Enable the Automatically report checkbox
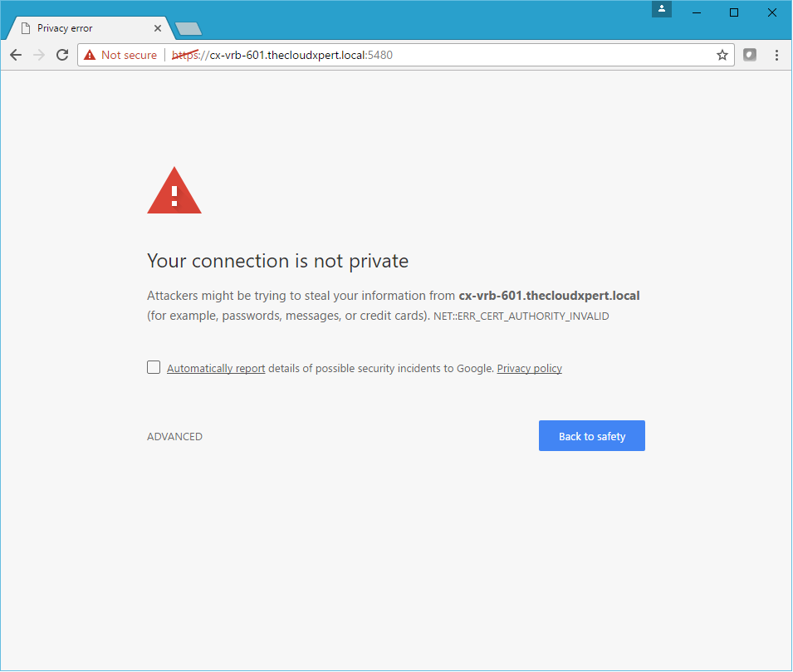Screen dimensions: 793x672 [154, 367]
